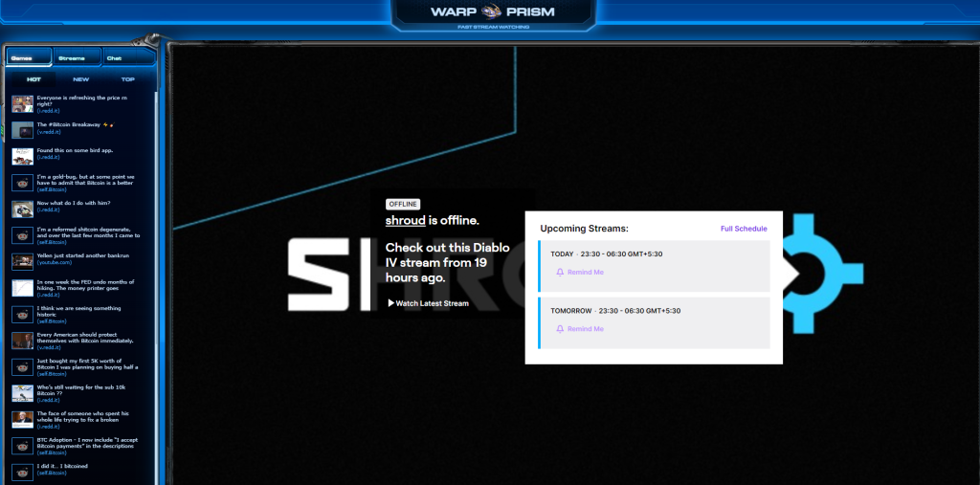Viewport: 980px width, 485px height.
Task: Click the bell icon for TOMORROW's stream
Action: [560, 329]
